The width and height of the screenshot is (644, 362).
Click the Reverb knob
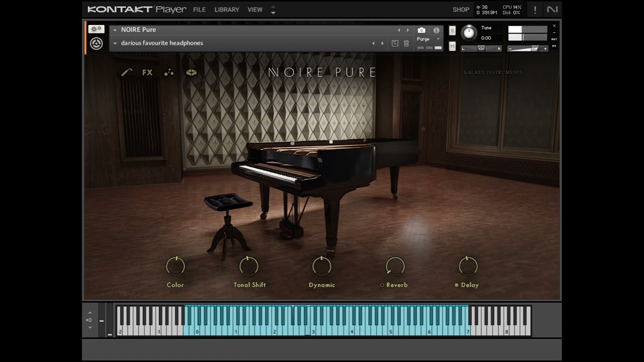point(395,266)
